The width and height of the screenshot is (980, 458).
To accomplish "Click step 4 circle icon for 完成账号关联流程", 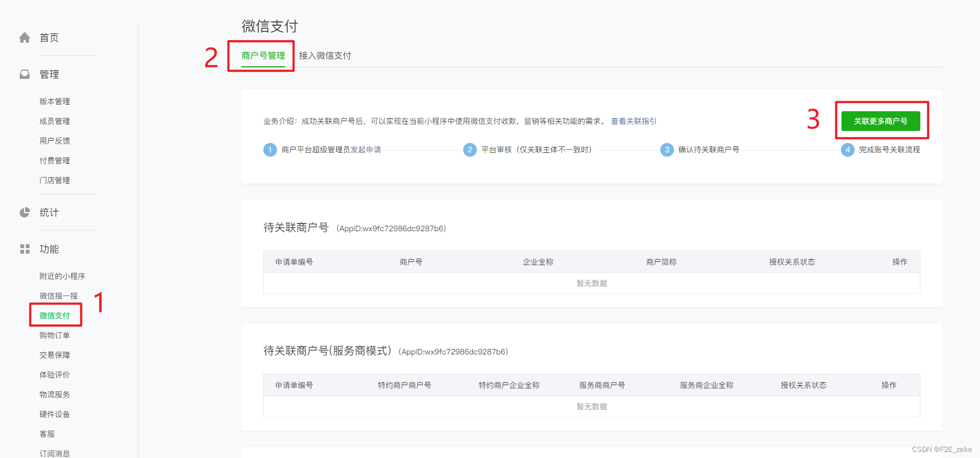I will tap(848, 150).
